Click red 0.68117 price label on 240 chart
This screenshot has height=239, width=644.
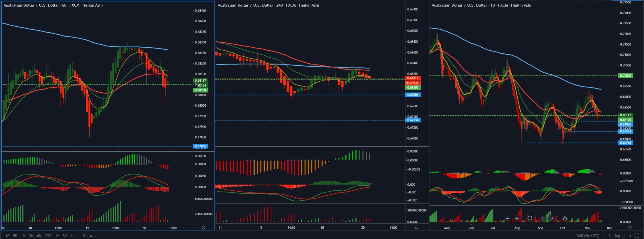pyautogui.click(x=413, y=78)
